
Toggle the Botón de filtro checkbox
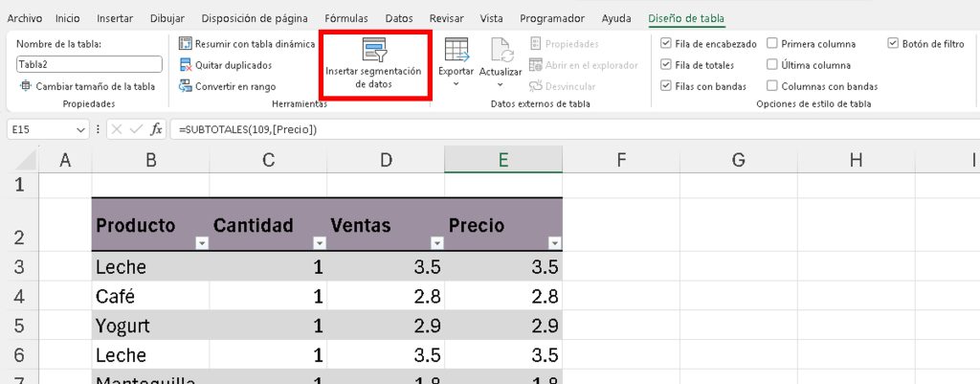coord(893,44)
